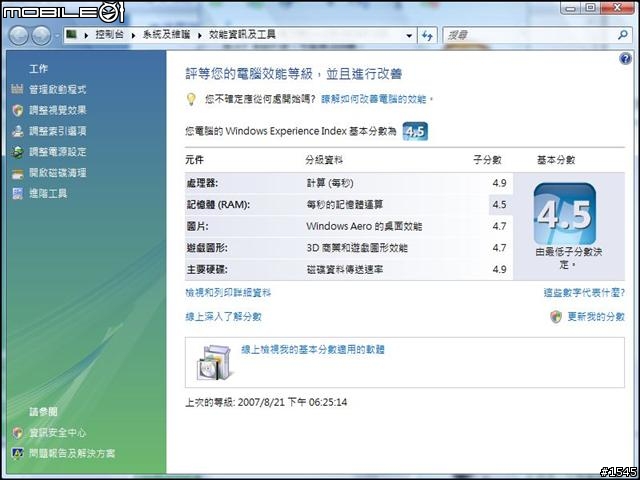The height and width of the screenshot is (480, 640).
Task: Click the lightbulb tip icon
Action: [191, 99]
